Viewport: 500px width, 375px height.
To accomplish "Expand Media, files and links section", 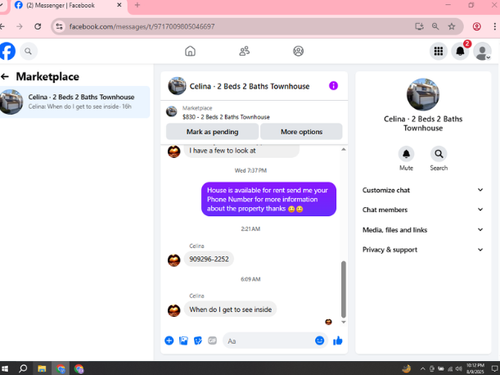I will pos(423,230).
